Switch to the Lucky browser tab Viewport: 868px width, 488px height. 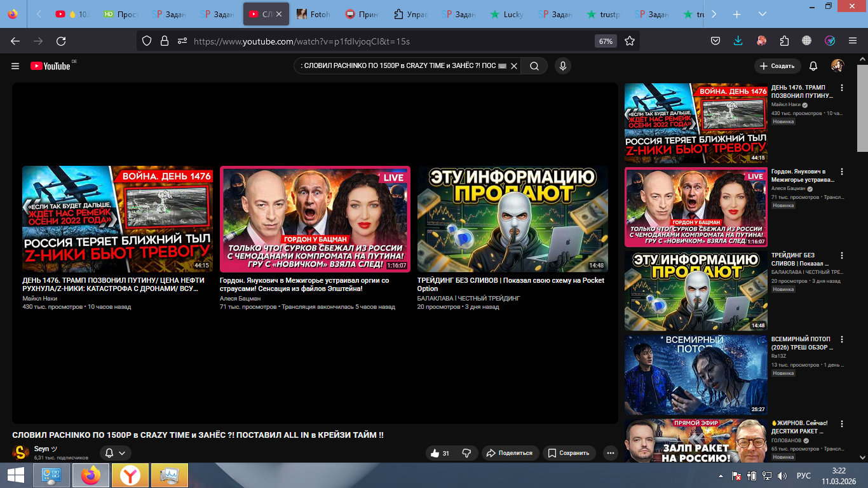(508, 14)
